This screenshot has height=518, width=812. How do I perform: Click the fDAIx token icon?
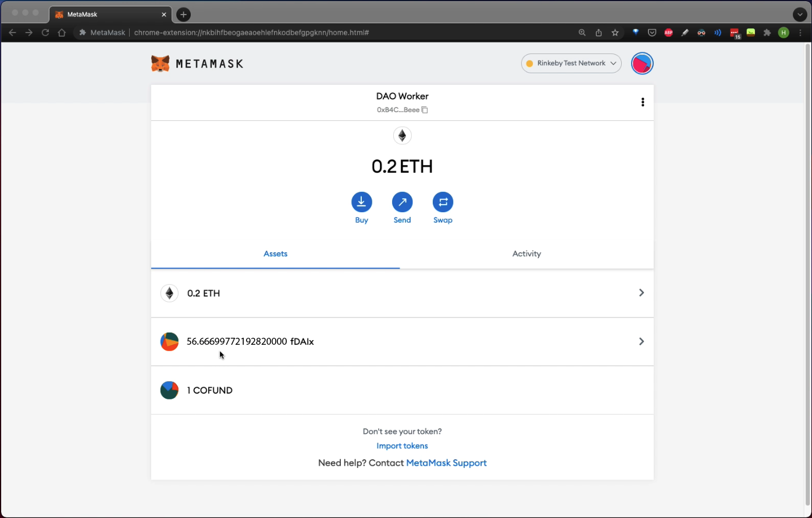point(169,342)
